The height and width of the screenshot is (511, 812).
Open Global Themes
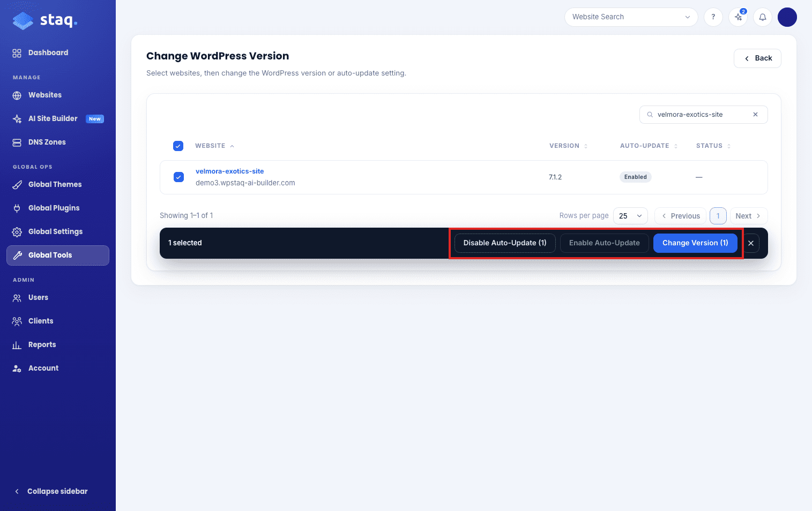(x=58, y=184)
